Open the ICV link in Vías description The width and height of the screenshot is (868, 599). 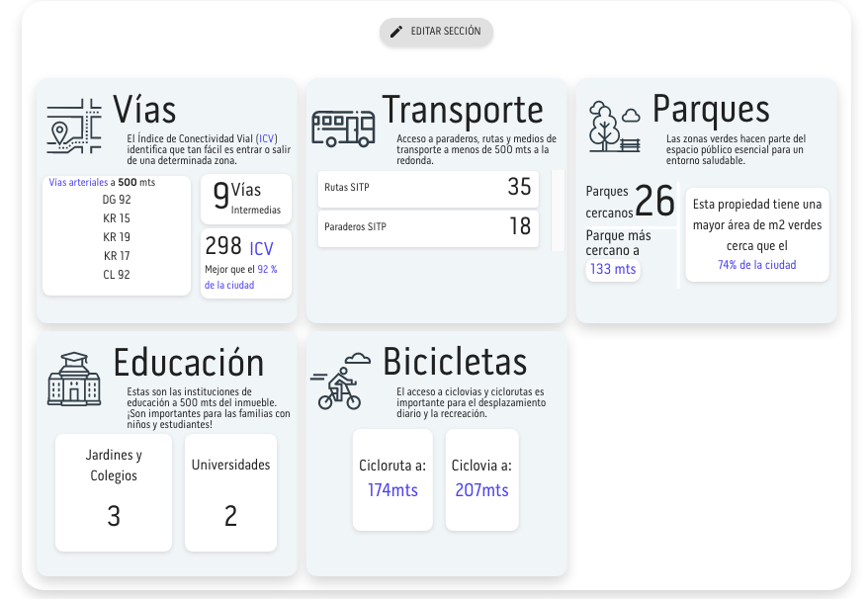coord(267,138)
